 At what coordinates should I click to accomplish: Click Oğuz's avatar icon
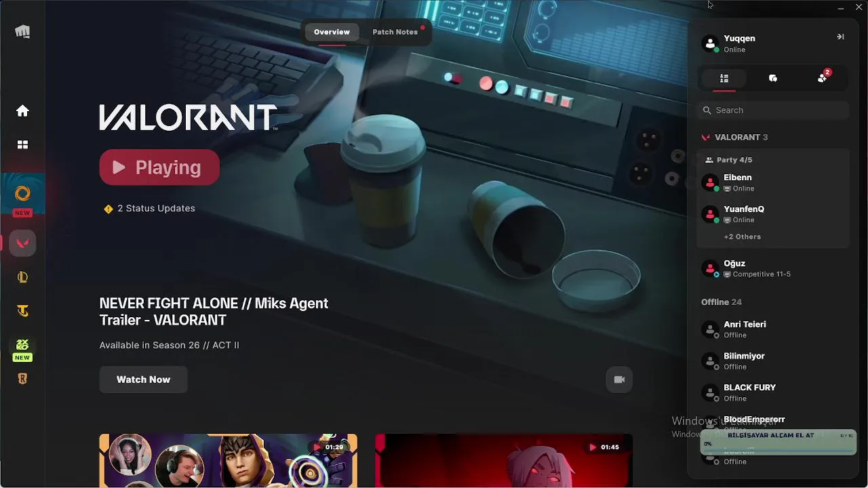point(710,268)
